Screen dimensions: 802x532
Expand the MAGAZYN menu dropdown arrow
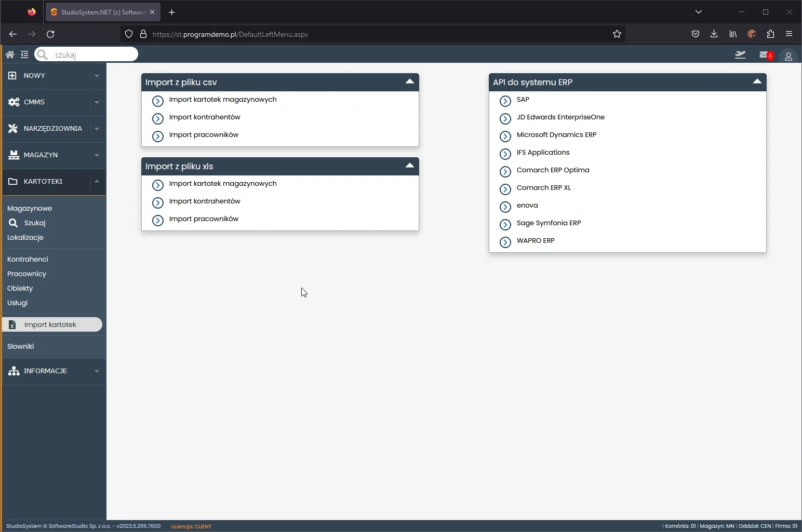point(97,155)
